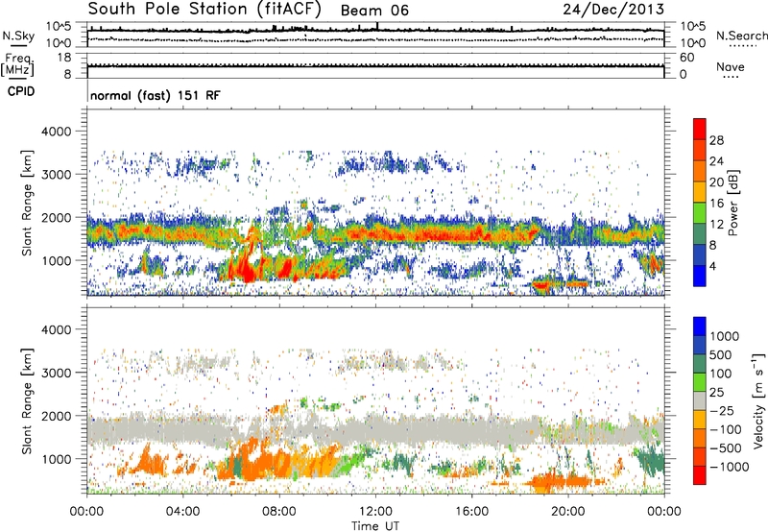
Task: Click the '04:00' time tick label
Action: 182,512
